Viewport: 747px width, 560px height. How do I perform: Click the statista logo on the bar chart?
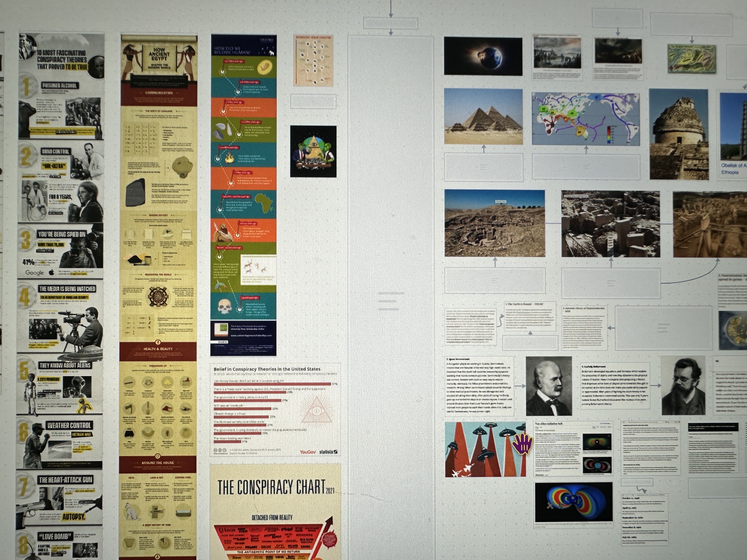pyautogui.click(x=328, y=452)
